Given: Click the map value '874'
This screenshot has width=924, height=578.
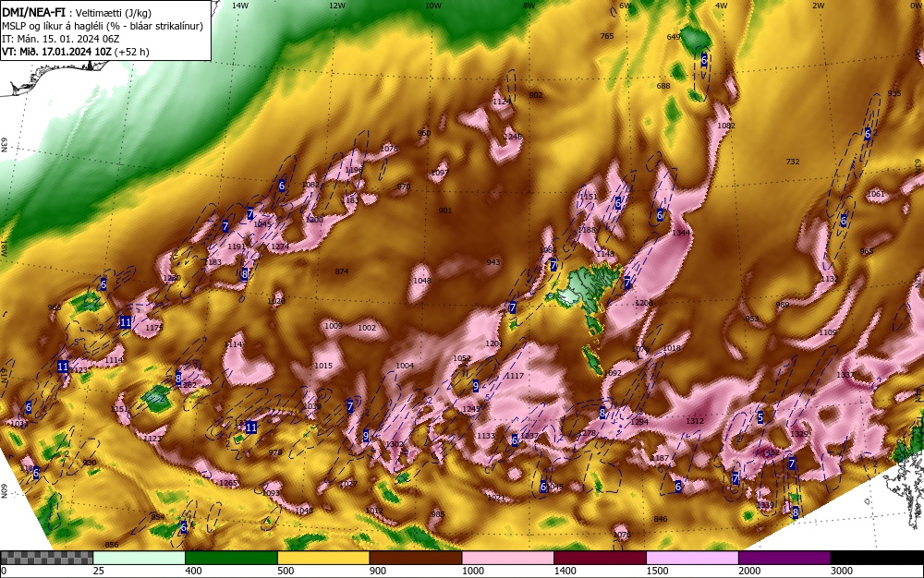Looking at the screenshot, I should pyautogui.click(x=342, y=272).
